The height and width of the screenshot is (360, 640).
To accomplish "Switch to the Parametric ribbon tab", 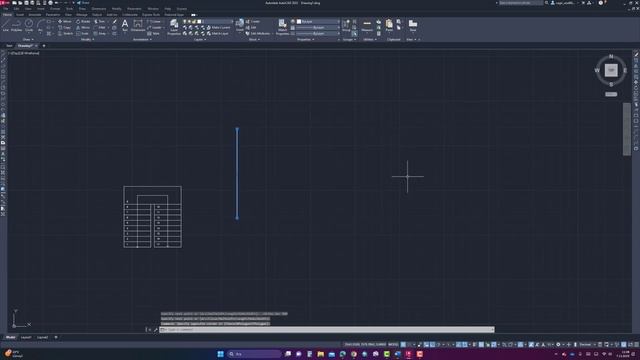I will point(53,15).
